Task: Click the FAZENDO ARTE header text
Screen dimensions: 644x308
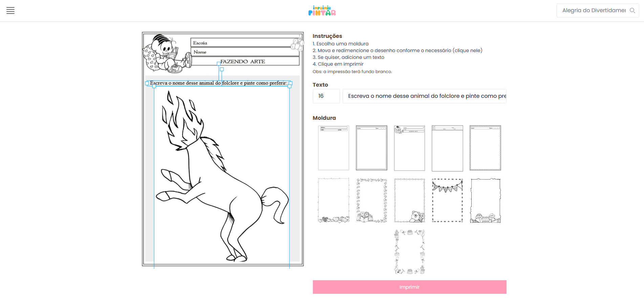Action: (242, 62)
